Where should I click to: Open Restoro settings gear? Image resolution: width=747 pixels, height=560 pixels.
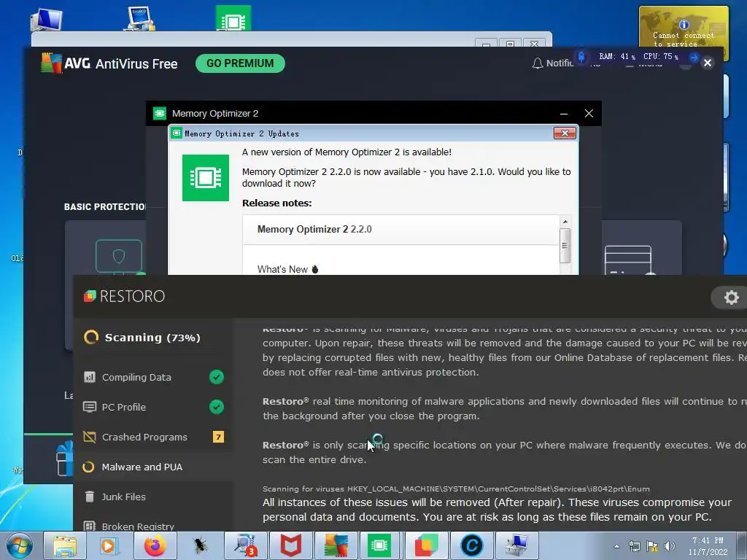coord(731,297)
